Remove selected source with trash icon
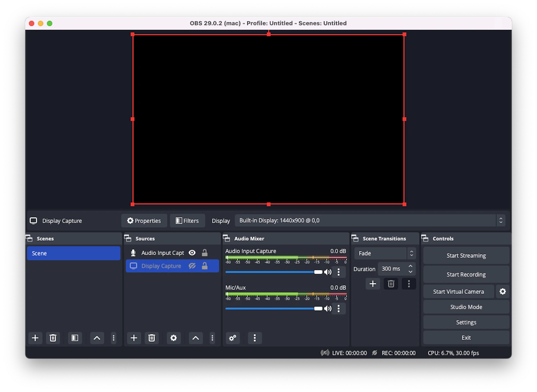The height and width of the screenshot is (392, 537). [152, 338]
